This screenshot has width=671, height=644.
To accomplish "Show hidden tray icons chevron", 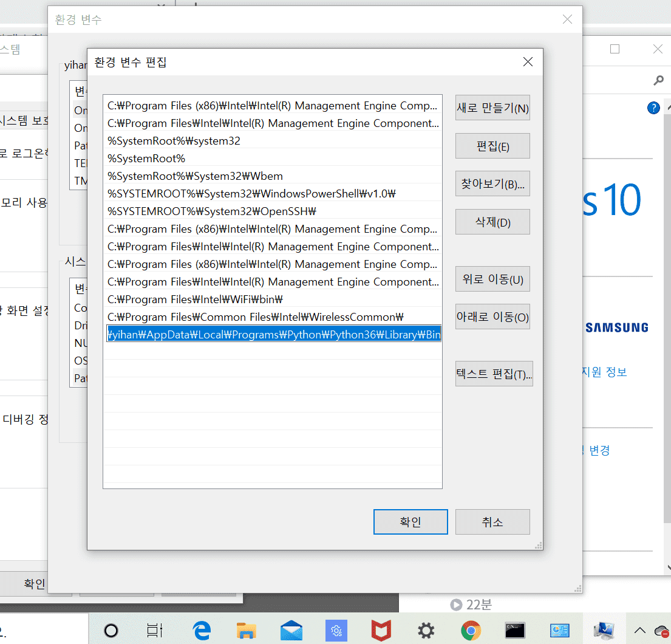I will pyautogui.click(x=640, y=630).
